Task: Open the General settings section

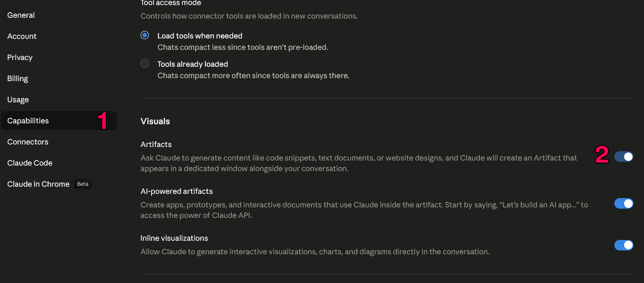Action: click(x=21, y=15)
